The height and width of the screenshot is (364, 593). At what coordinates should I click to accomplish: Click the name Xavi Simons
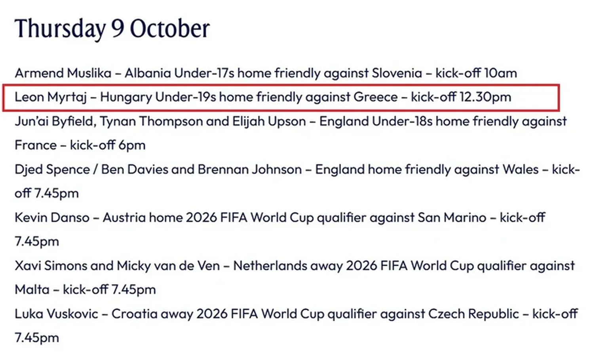51,265
